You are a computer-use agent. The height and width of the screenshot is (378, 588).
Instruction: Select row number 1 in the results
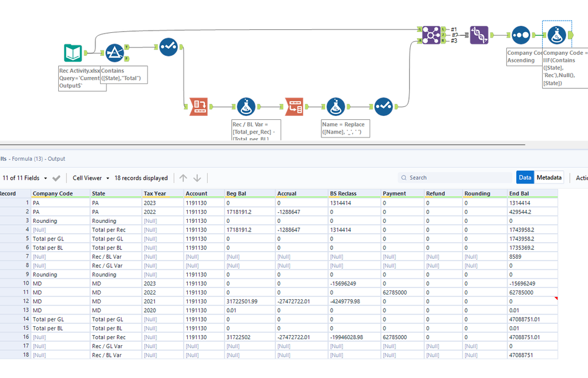point(15,203)
